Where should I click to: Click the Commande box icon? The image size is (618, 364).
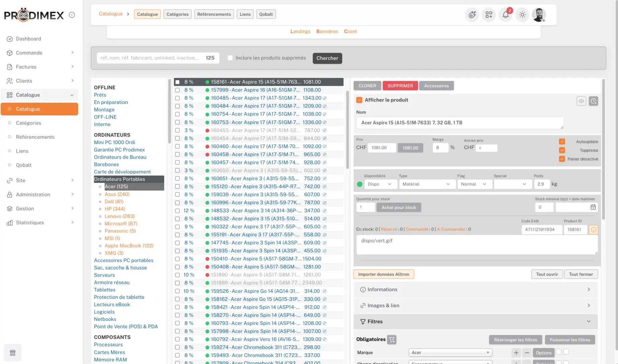[10, 53]
